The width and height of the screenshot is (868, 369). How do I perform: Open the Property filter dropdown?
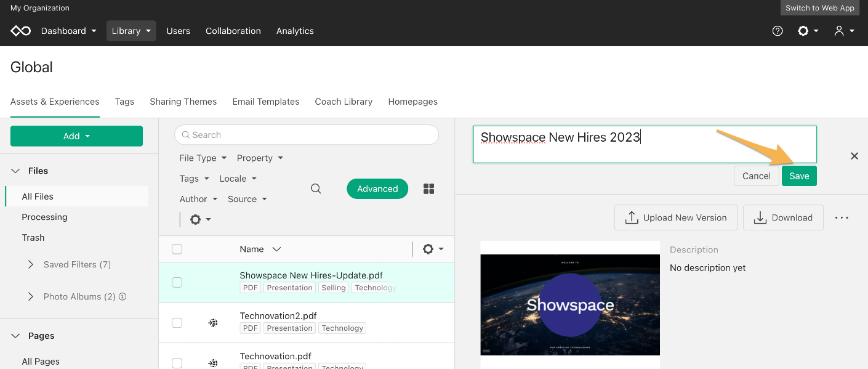tap(260, 158)
